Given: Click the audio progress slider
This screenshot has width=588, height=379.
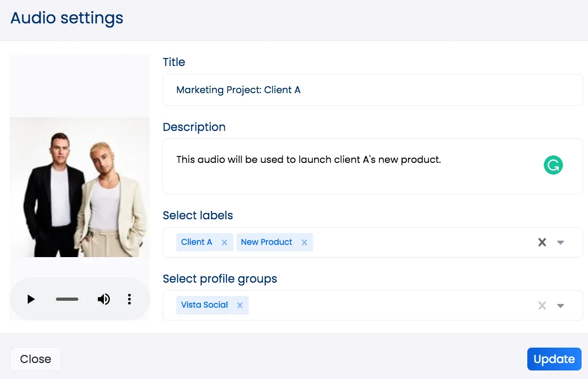Looking at the screenshot, I should point(67,299).
